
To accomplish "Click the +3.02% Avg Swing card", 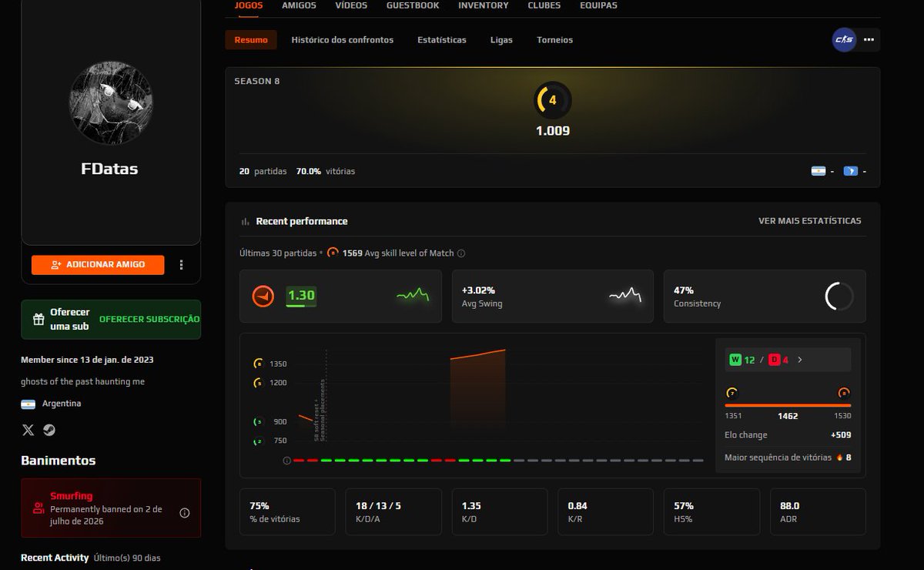I will [553, 296].
